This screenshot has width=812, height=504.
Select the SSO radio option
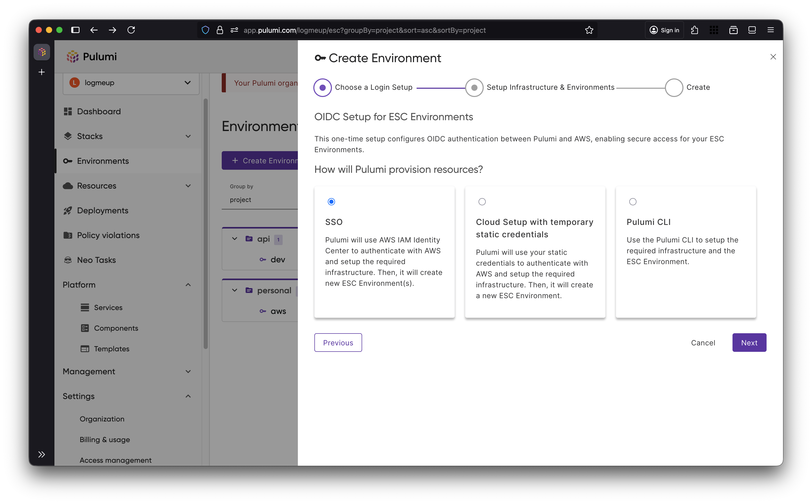pyautogui.click(x=331, y=202)
